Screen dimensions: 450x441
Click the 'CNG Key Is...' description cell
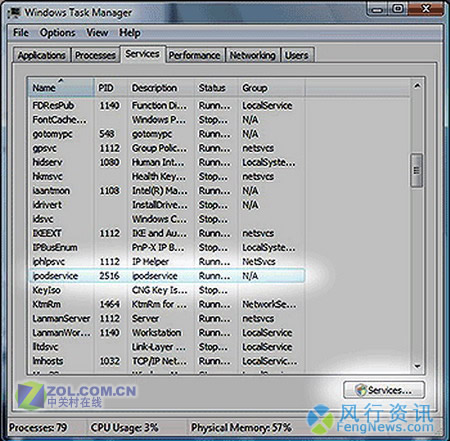160,290
